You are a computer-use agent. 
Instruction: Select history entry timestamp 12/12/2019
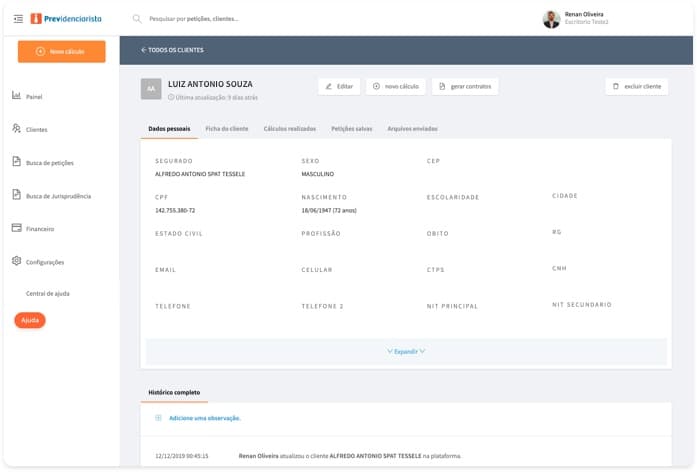click(182, 456)
